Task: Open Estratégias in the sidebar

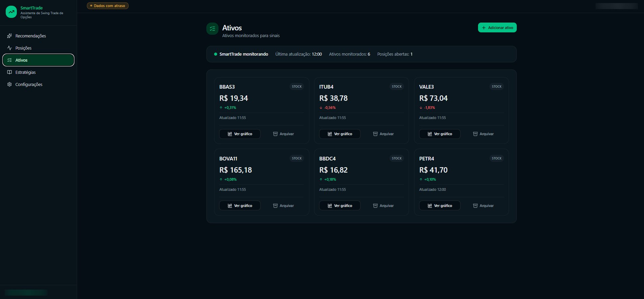Action: (38, 72)
